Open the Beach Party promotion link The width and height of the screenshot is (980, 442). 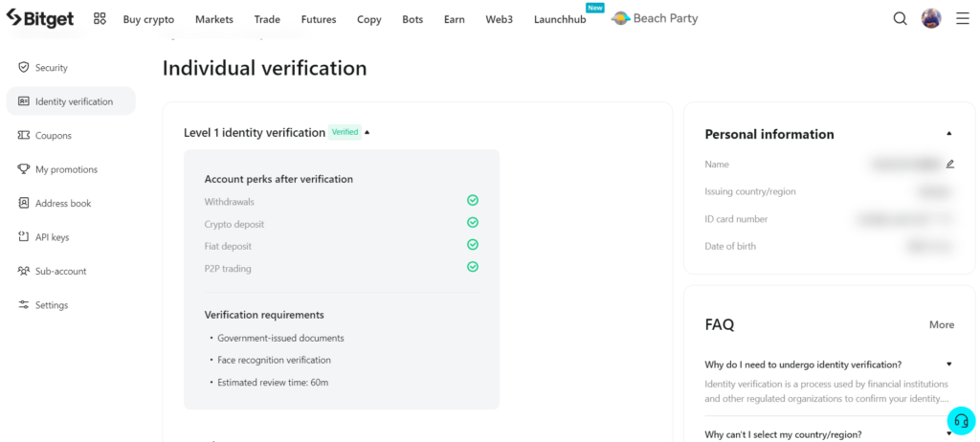pyautogui.click(x=655, y=19)
